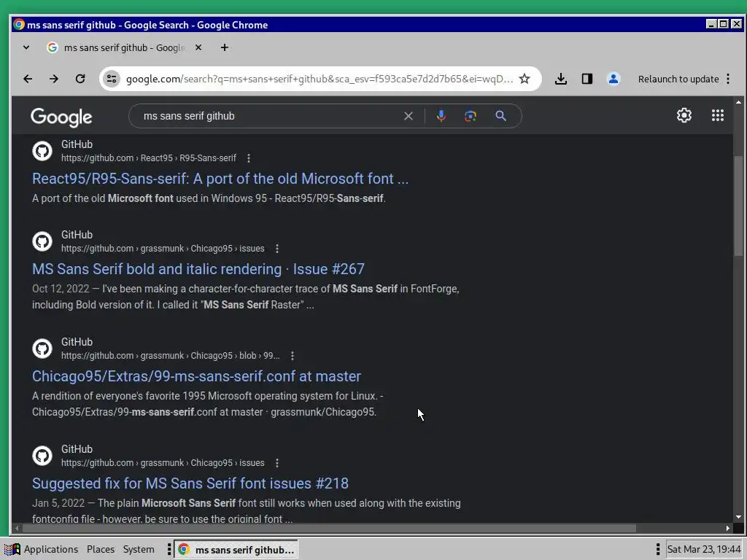
Task: Click GitHub favicon of Issue #267 result
Action: (42, 241)
